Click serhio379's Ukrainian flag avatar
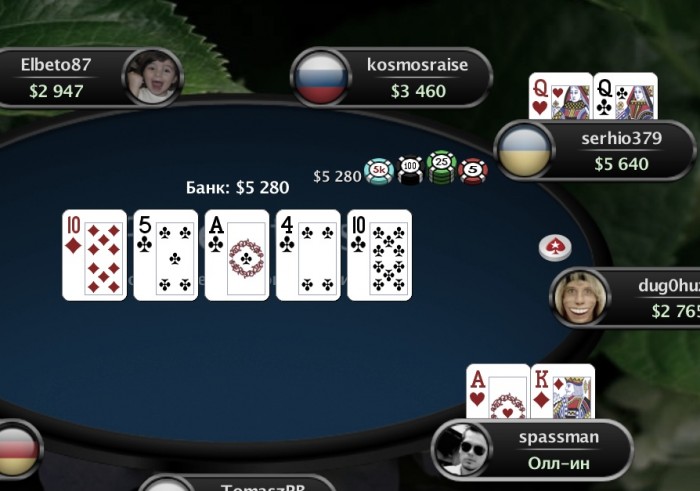 tap(524, 150)
